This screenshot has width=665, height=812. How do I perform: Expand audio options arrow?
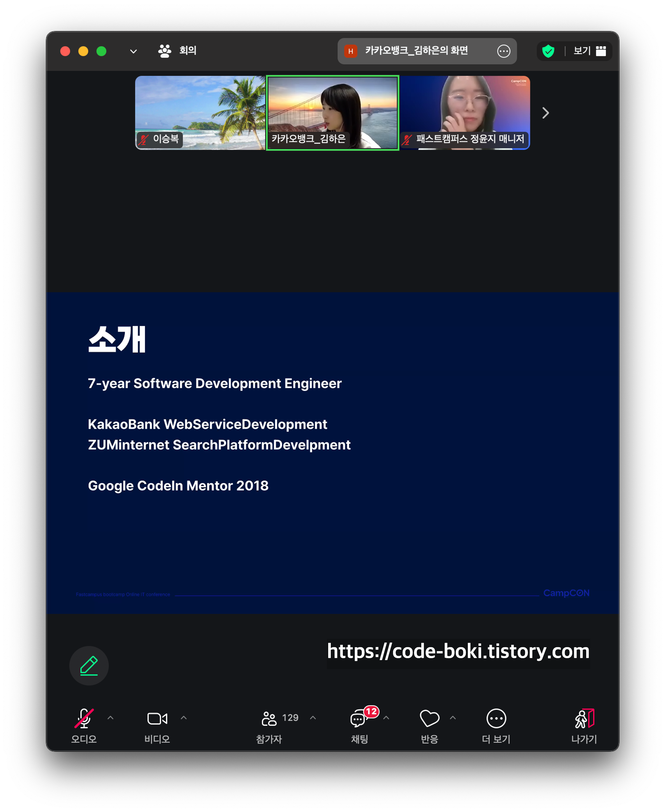click(x=110, y=718)
